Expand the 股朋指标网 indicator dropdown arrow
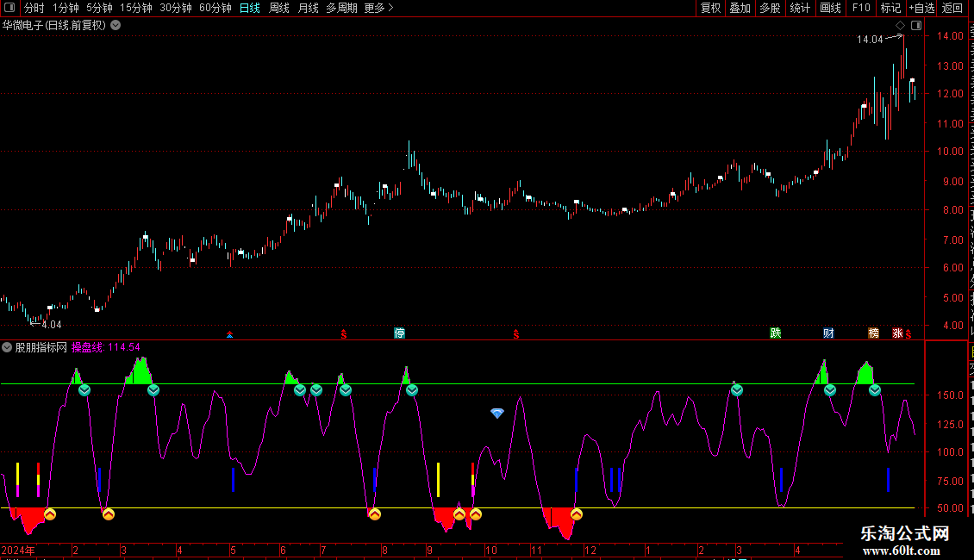The height and width of the screenshot is (560, 974). coord(7,348)
